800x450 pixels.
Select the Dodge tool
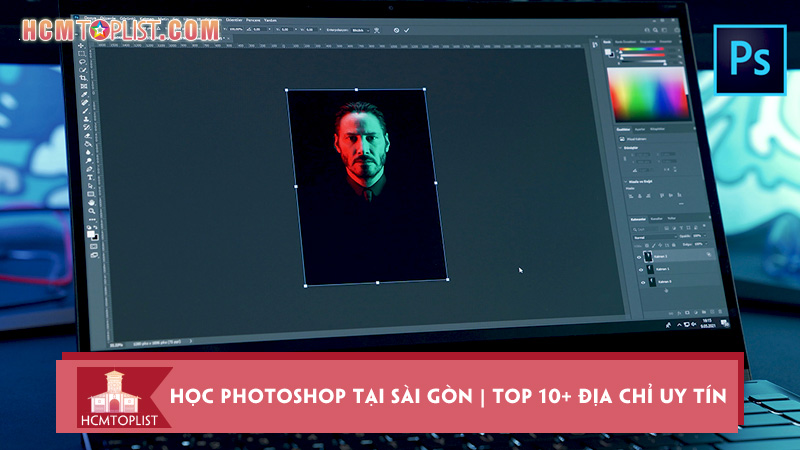(89, 161)
